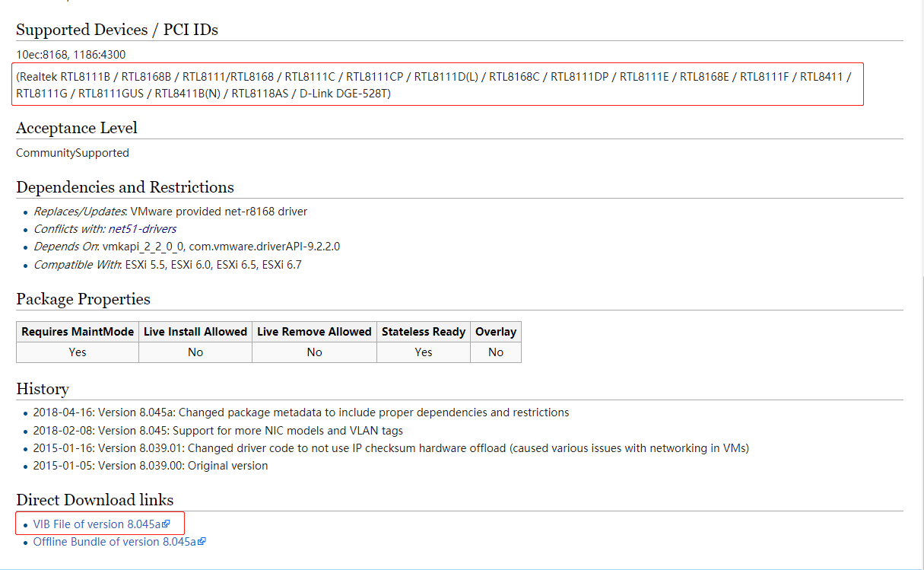Click the Depends On vmkapi_2_2_0_0 line

pyautogui.click(x=186, y=247)
